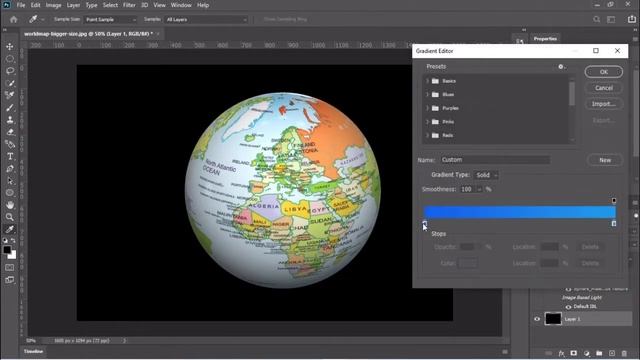Open the Sample Size dropdown
The height and width of the screenshot is (360, 640).
tap(110, 19)
